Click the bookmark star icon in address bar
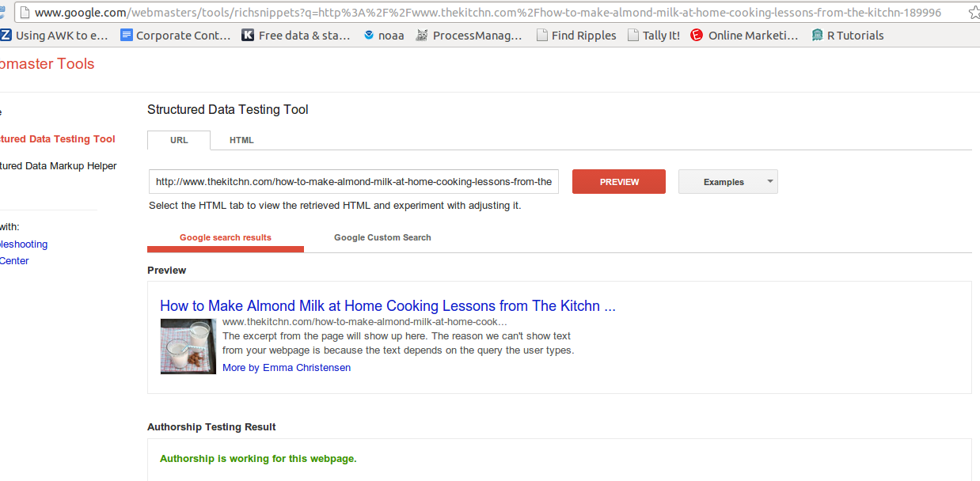This screenshot has width=980, height=481. click(973, 13)
